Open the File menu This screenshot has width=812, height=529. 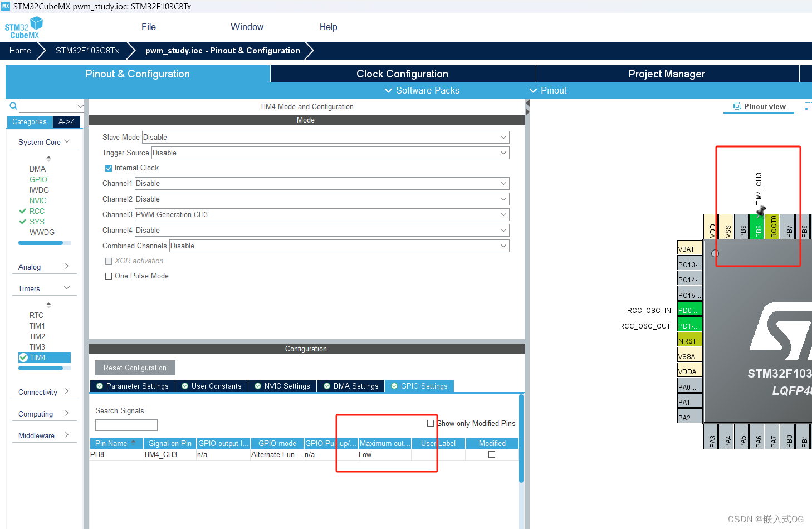tap(149, 27)
